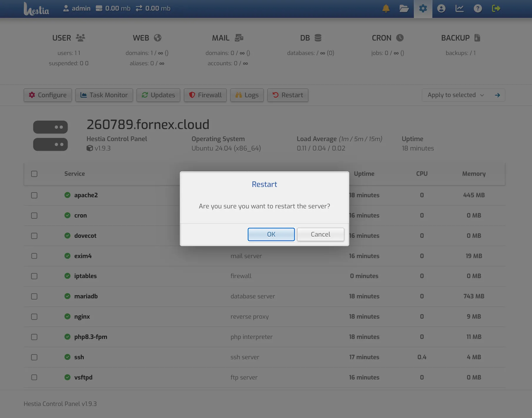The height and width of the screenshot is (418, 532).
Task: Click the MAIL tab icon
Action: click(x=239, y=38)
